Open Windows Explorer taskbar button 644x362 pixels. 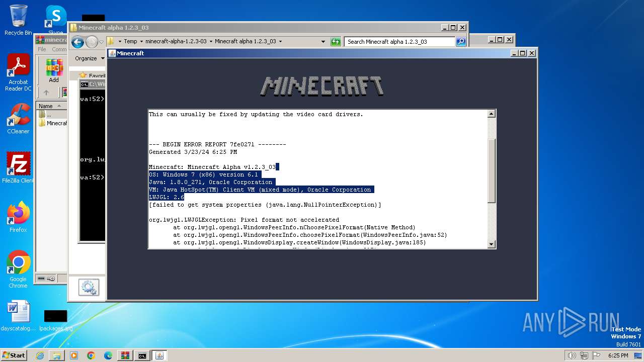tap(57, 355)
